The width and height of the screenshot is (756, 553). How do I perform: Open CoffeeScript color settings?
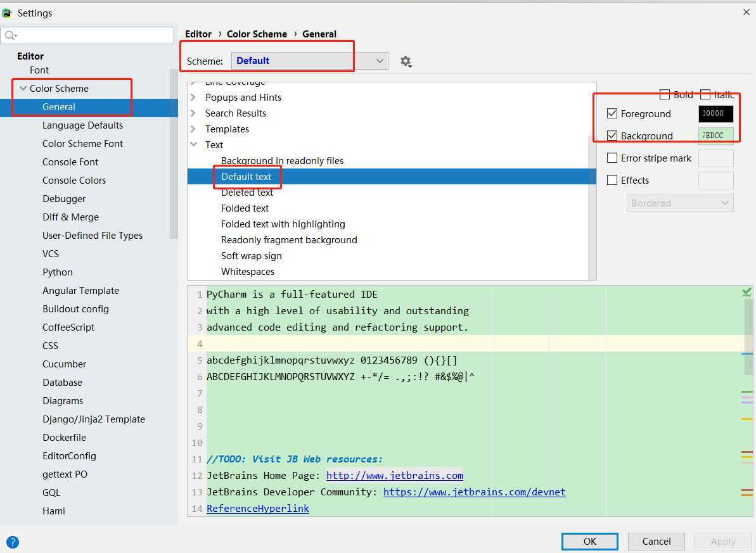68,327
